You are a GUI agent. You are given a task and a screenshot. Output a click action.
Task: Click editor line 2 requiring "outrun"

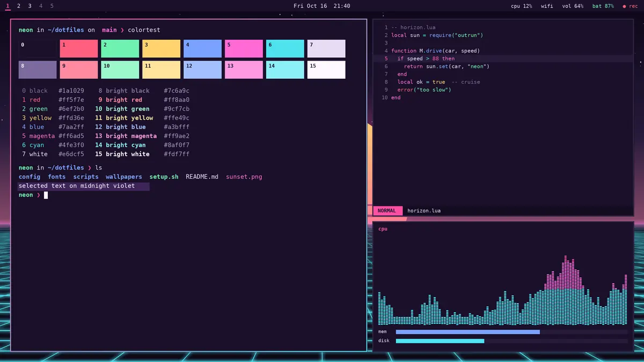[x=437, y=35]
